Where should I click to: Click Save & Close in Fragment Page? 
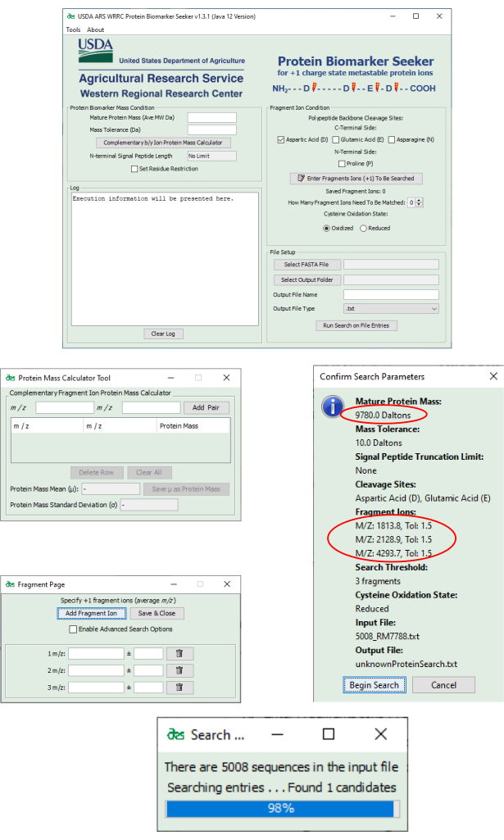point(157,613)
